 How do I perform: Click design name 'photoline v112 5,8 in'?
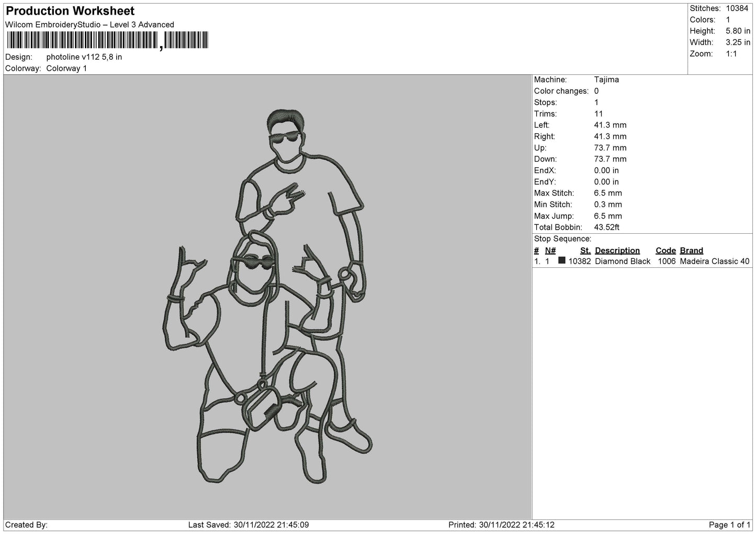coord(84,57)
